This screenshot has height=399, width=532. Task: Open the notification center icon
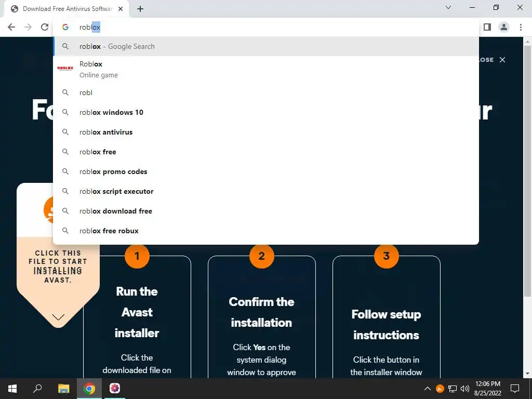coord(515,389)
